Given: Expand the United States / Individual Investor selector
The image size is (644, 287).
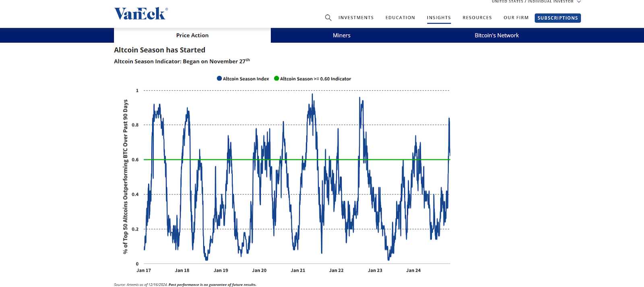Looking at the screenshot, I should coord(536,2).
